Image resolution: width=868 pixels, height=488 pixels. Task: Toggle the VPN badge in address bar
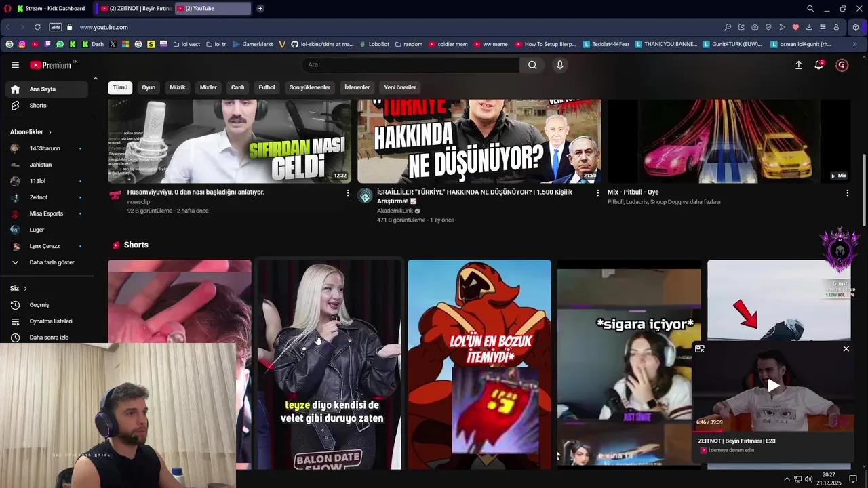(56, 27)
